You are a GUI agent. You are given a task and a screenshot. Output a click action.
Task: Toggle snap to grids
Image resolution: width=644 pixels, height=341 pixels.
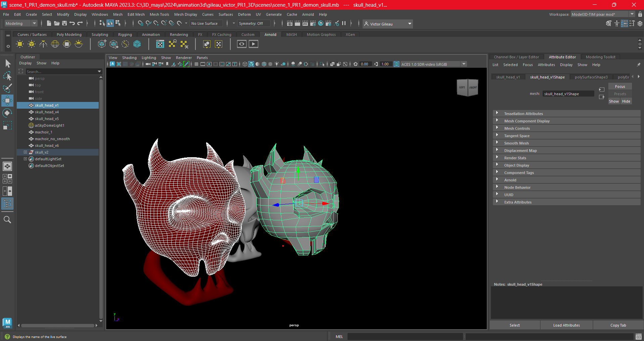click(x=140, y=23)
